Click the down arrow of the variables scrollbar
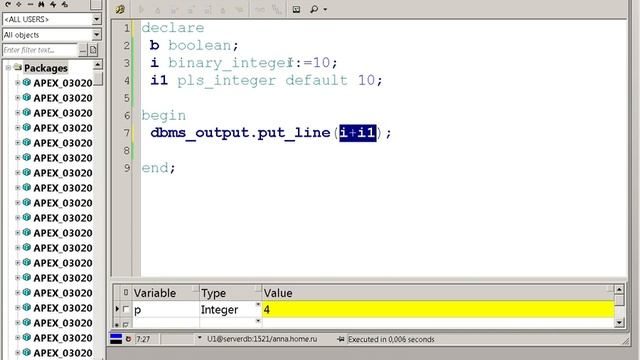 click(x=619, y=322)
